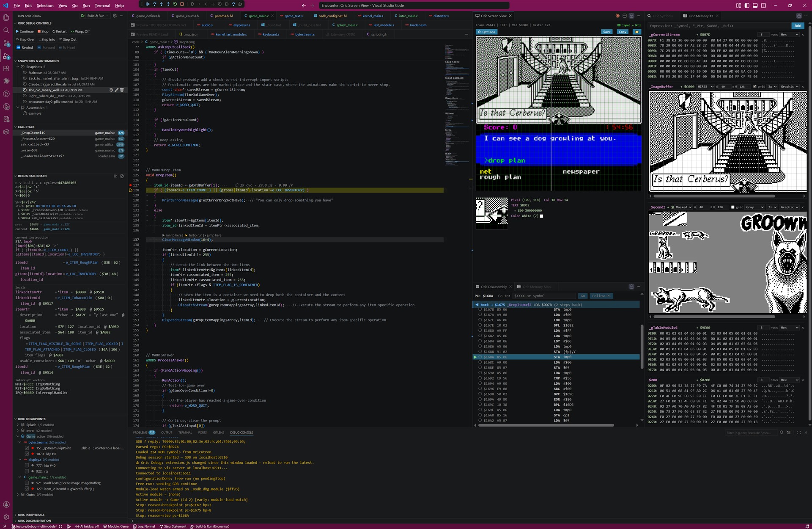This screenshot has height=529, width=812.
Task: Click the lock icon in the Oric Disassembly header
Action: tap(631, 287)
